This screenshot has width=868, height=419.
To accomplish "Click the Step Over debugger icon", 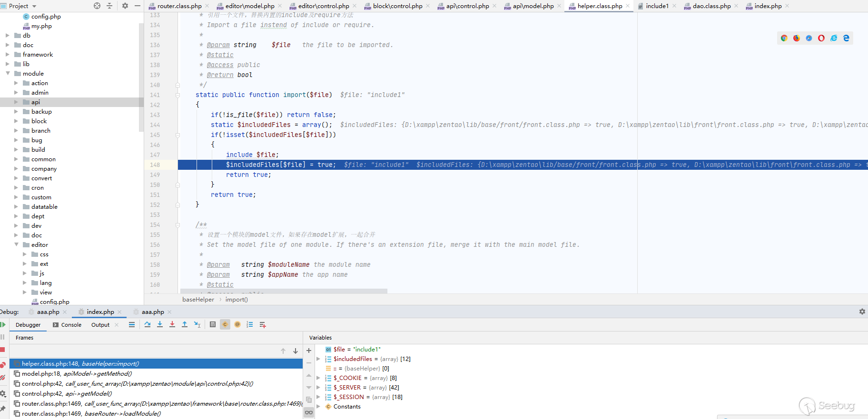I will tap(148, 324).
